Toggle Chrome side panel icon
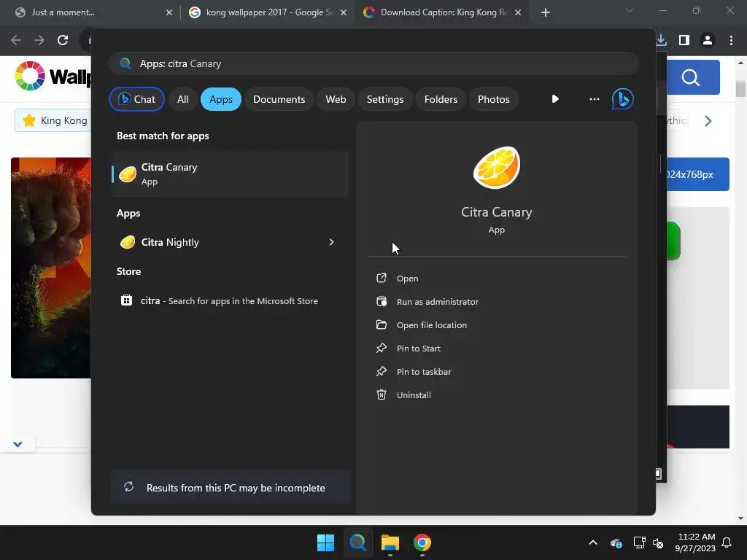The height and width of the screenshot is (560, 747). pyautogui.click(x=684, y=40)
